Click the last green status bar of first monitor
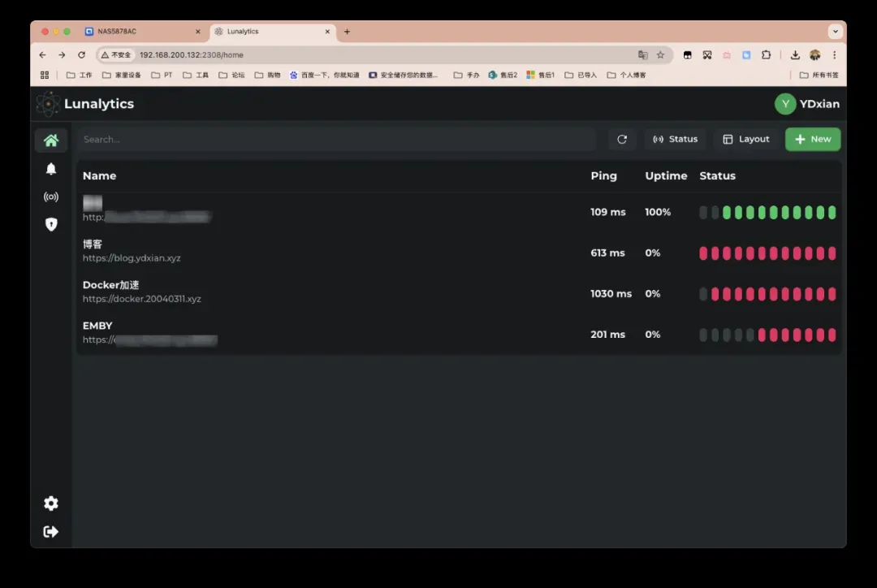 832,213
